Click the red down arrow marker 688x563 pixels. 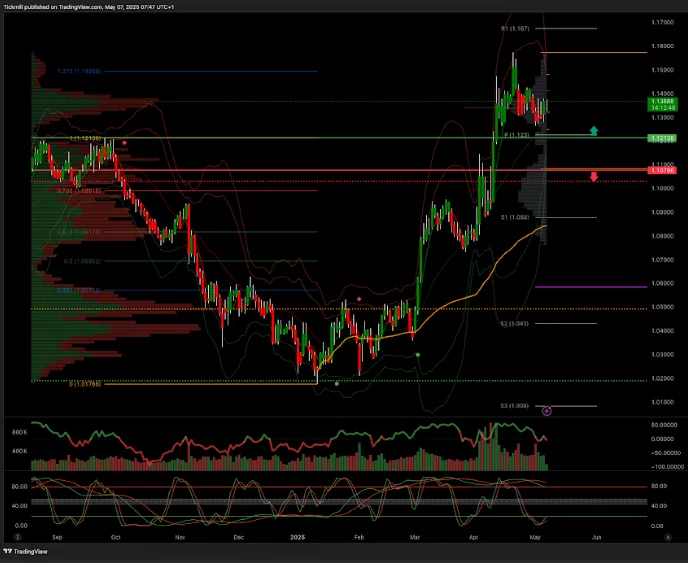(x=594, y=177)
